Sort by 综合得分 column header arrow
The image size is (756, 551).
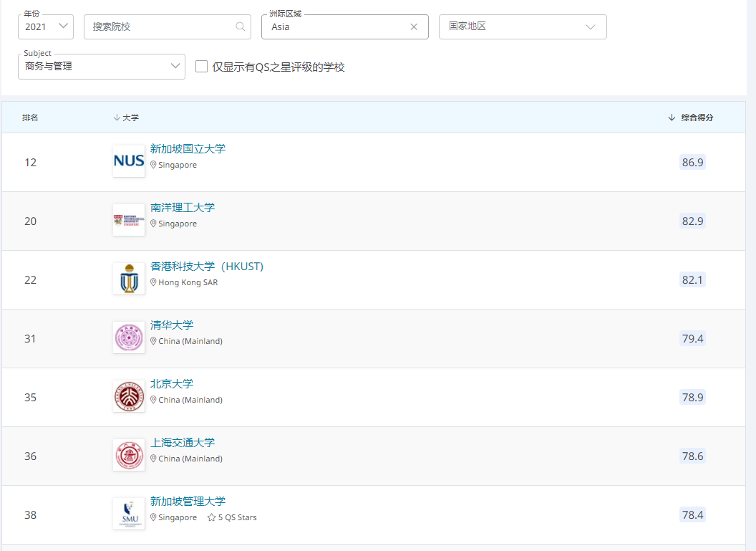point(672,118)
